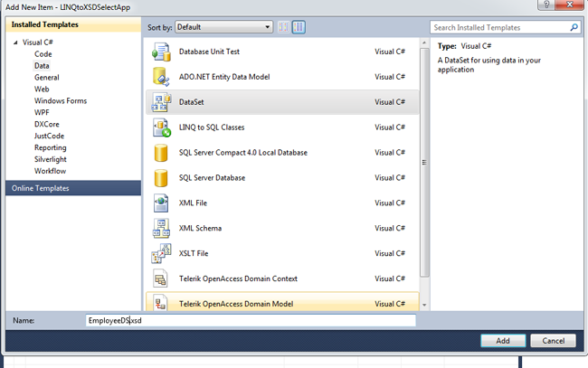Click the DataSet template icon
The height and width of the screenshot is (368, 588).
click(162, 102)
